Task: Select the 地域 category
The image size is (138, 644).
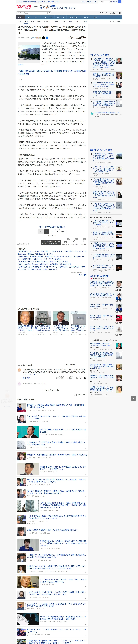Action: [x=85, y=21]
